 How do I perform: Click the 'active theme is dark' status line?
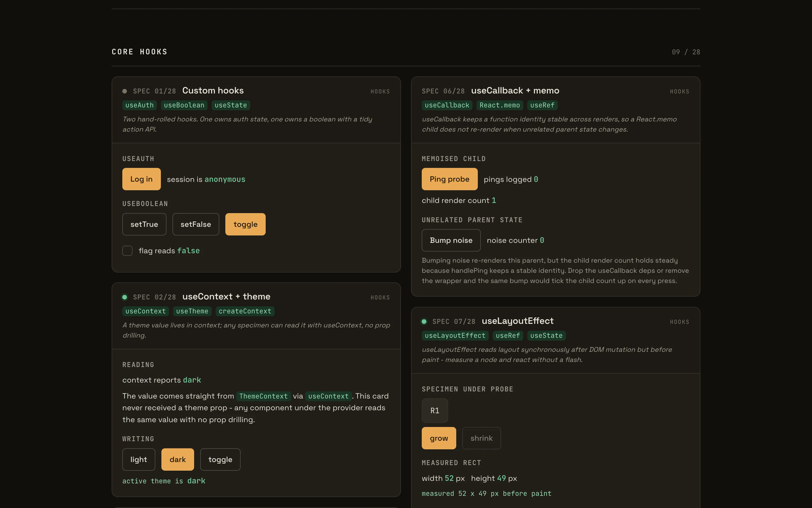click(x=164, y=481)
